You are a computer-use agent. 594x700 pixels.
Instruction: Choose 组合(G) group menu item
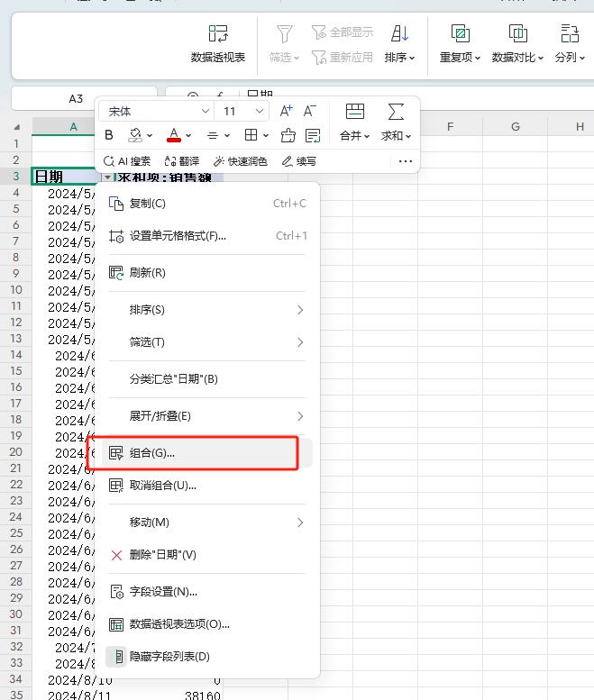point(207,453)
